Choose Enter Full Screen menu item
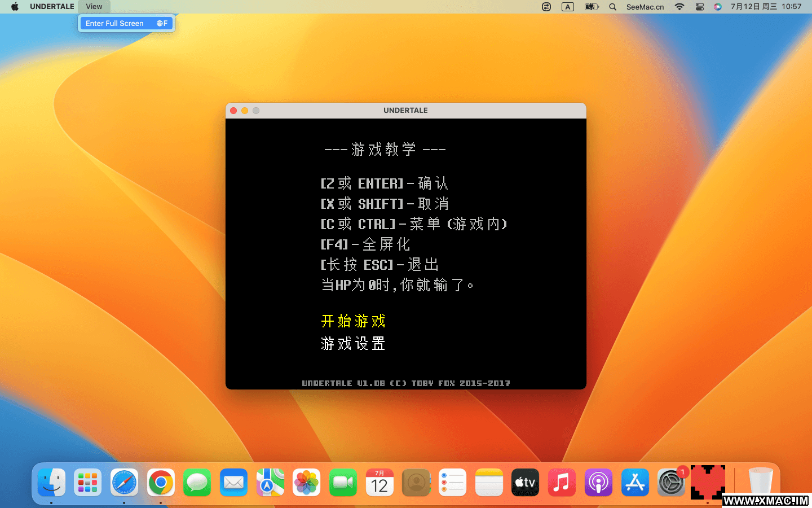Screen dimensions: 812x508 [x=127, y=23]
